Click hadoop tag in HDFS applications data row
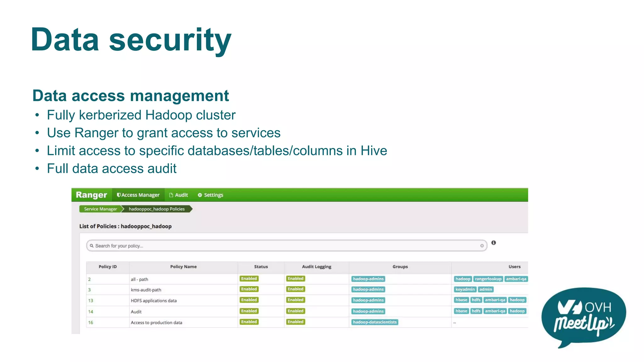Image resolution: width=644 pixels, height=362 pixels. (517, 300)
